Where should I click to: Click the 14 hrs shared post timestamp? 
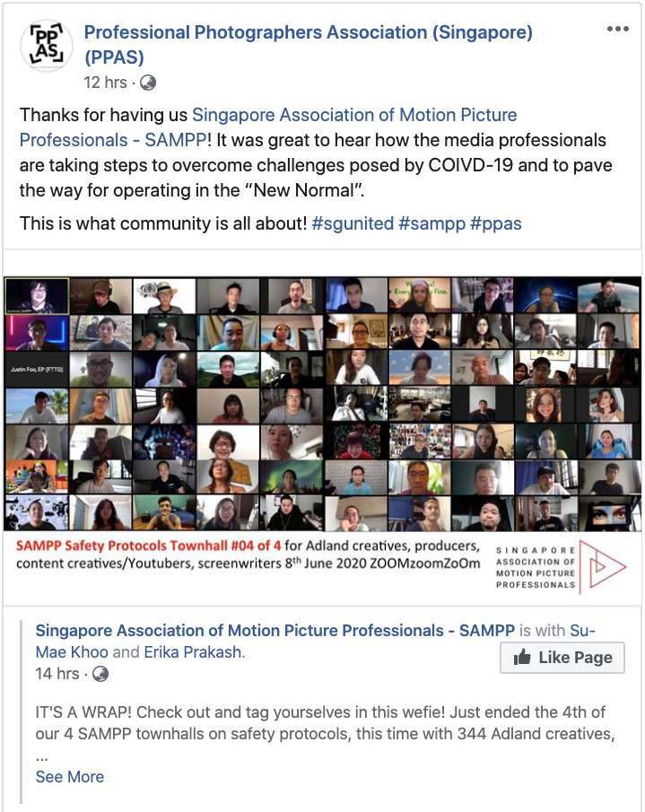[57, 674]
